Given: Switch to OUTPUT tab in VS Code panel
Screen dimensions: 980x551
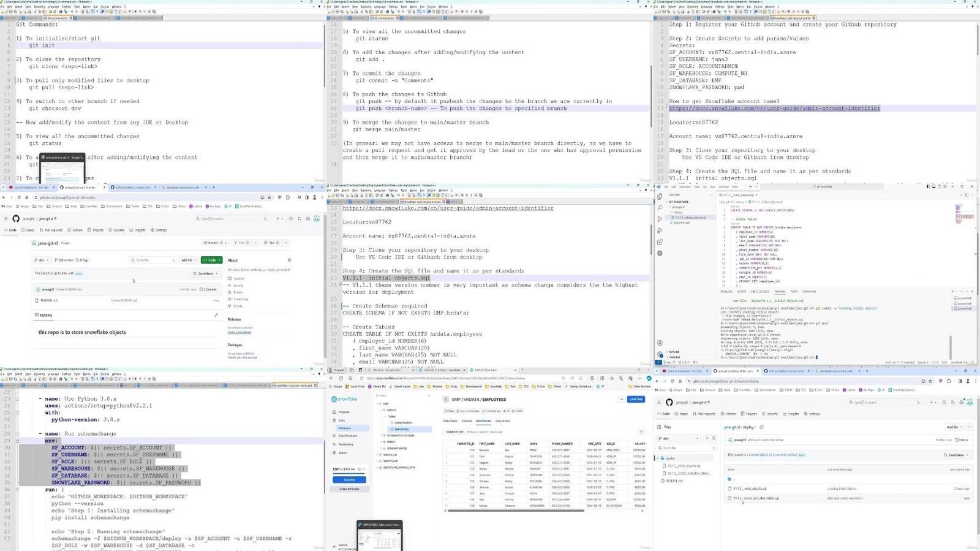Looking at the screenshot, I should [x=741, y=292].
